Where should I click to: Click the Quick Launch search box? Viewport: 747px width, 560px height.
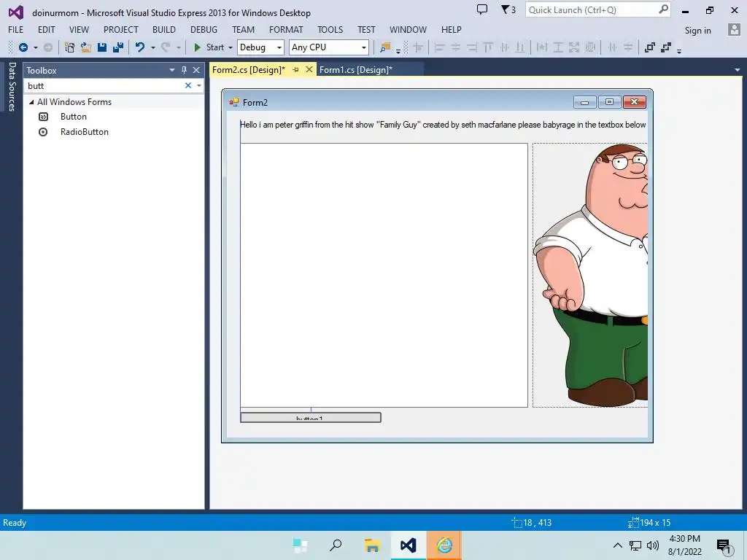(597, 10)
